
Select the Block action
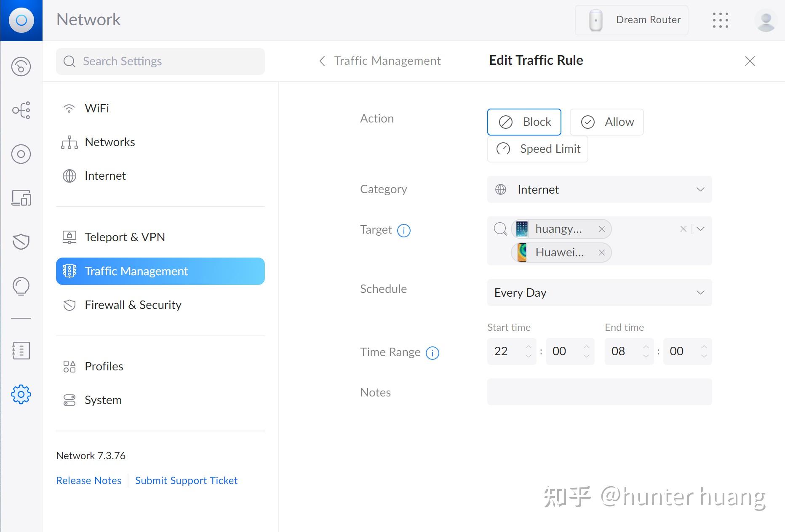click(x=524, y=122)
